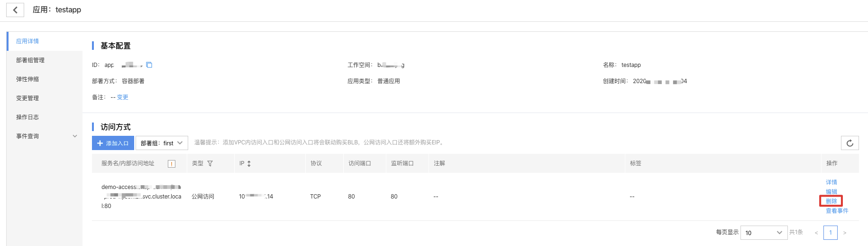868x246 pixels.
Task: Click the 添加入口 button
Action: point(113,143)
